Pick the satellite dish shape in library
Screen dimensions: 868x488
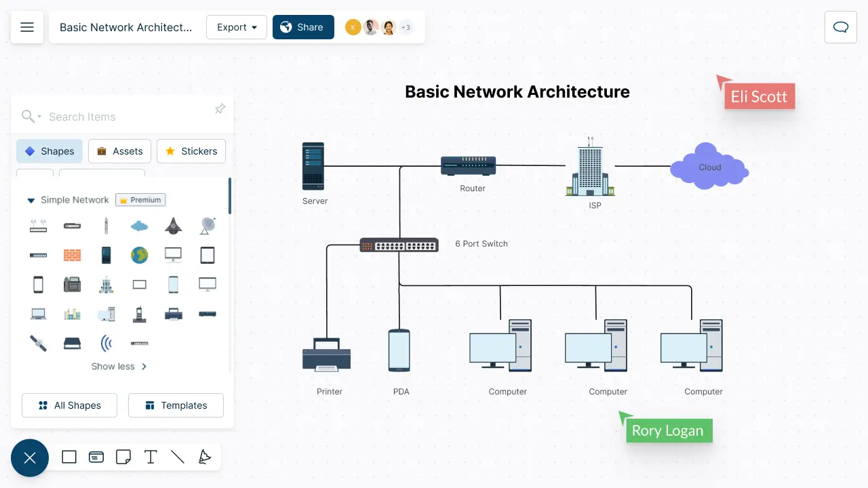point(208,226)
